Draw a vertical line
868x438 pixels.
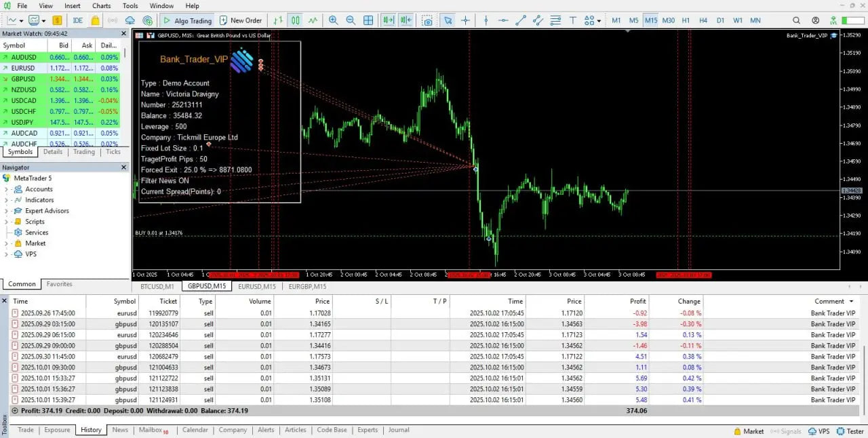[x=486, y=20]
